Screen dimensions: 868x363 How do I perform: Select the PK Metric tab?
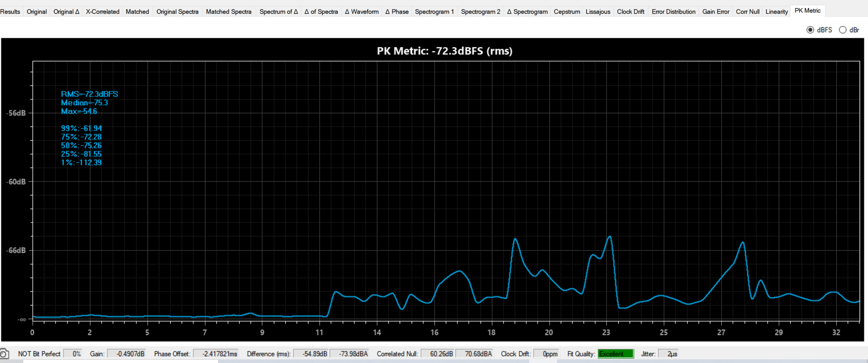pyautogui.click(x=808, y=10)
